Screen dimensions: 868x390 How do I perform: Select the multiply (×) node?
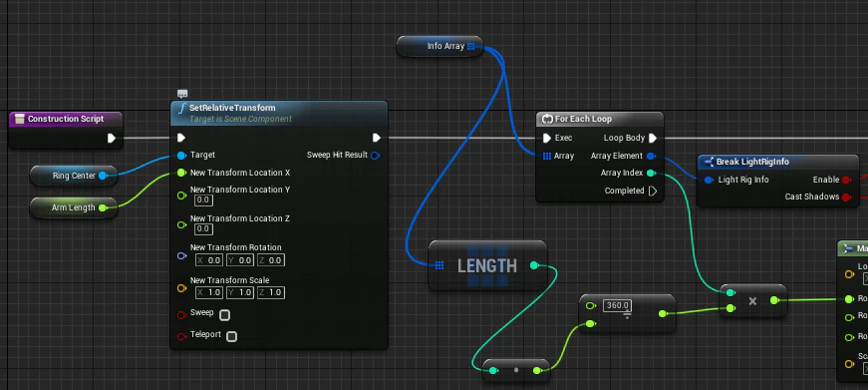pos(752,301)
